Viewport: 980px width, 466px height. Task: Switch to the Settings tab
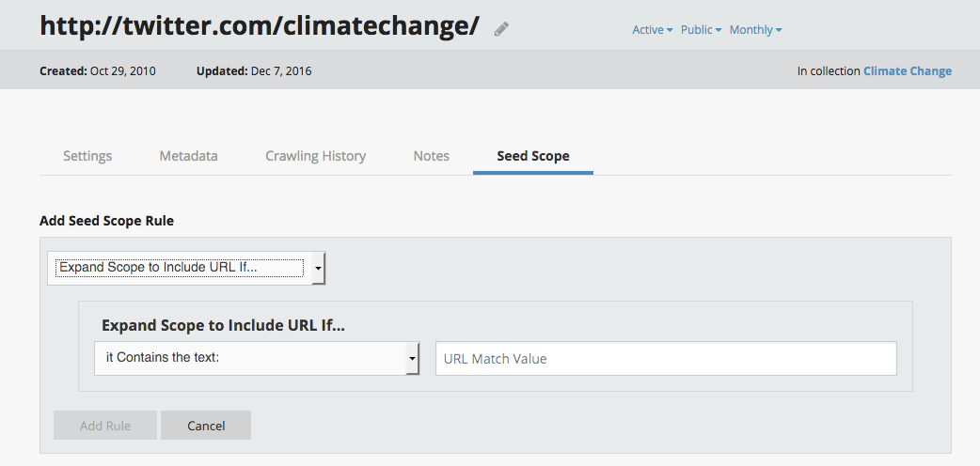(87, 156)
